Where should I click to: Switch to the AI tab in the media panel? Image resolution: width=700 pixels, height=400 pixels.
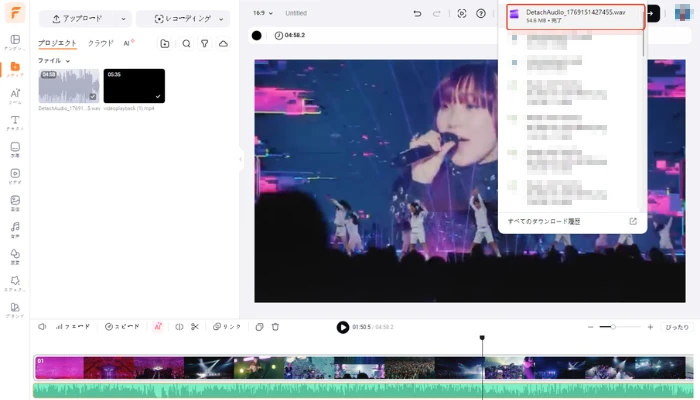click(x=129, y=43)
